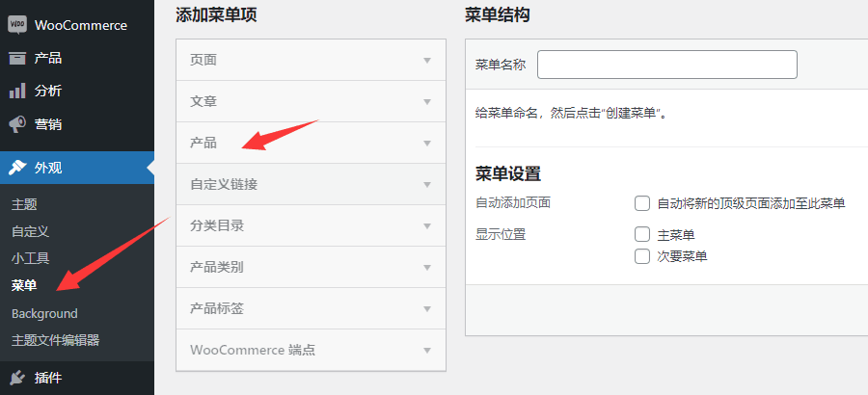
Task: Click the WooCommerce logo icon in sidebar
Action: (x=17, y=25)
